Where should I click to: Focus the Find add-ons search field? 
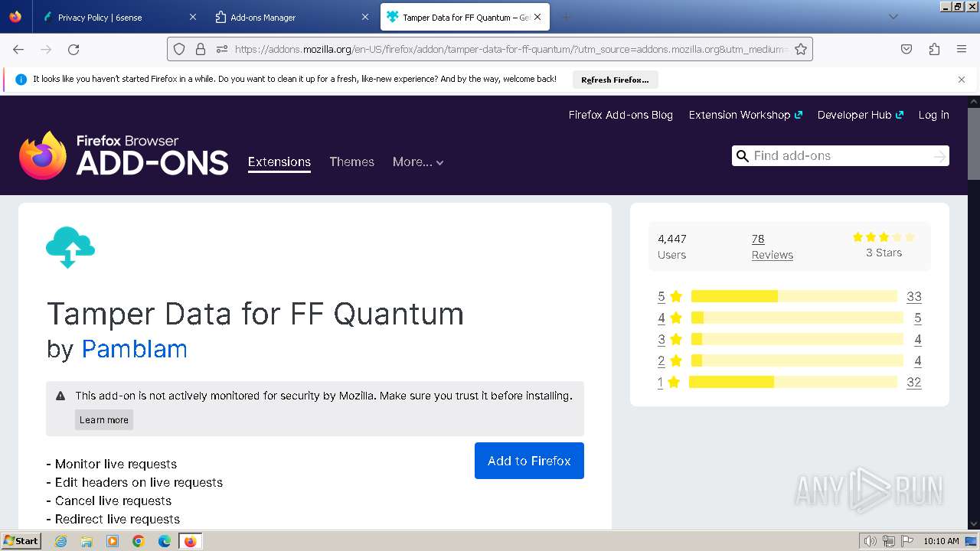pos(840,156)
